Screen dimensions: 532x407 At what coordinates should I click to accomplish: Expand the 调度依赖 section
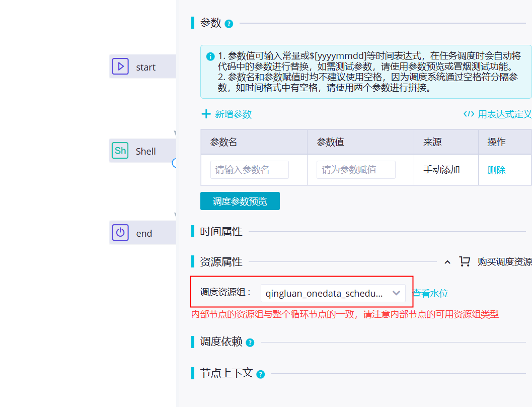(x=221, y=342)
